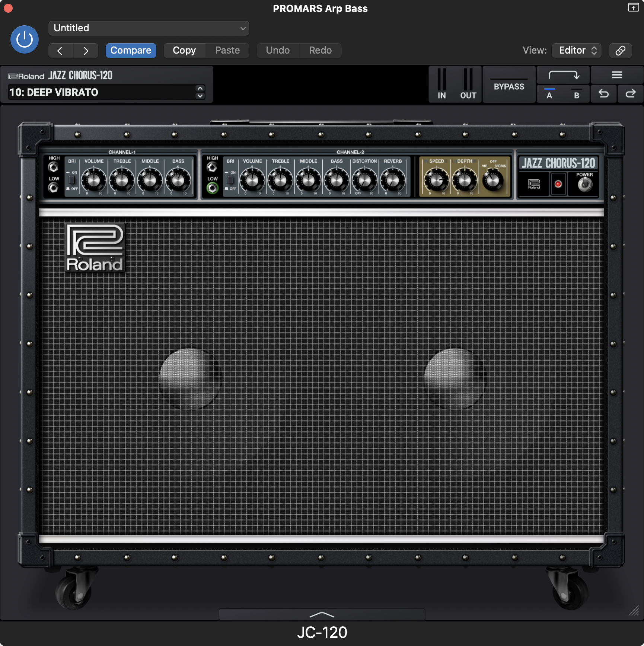The height and width of the screenshot is (646, 644).
Task: Click Channel-1 MIDDLE knob
Action: (x=150, y=180)
